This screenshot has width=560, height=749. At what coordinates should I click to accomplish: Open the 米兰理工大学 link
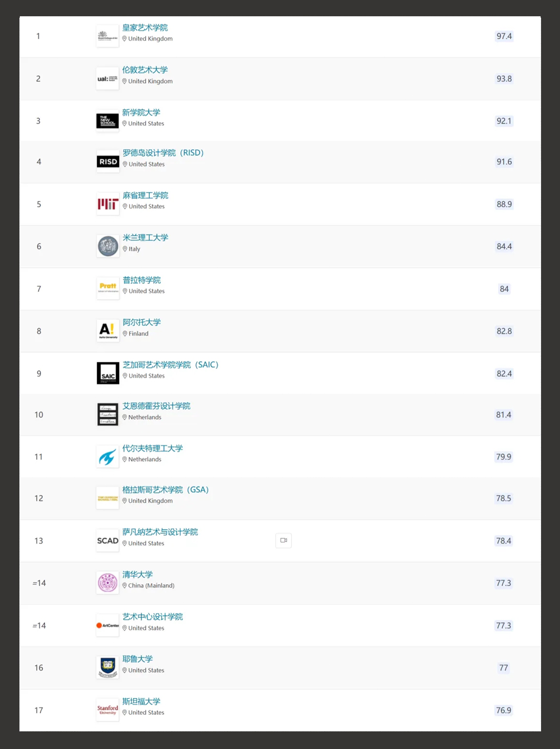pos(145,238)
